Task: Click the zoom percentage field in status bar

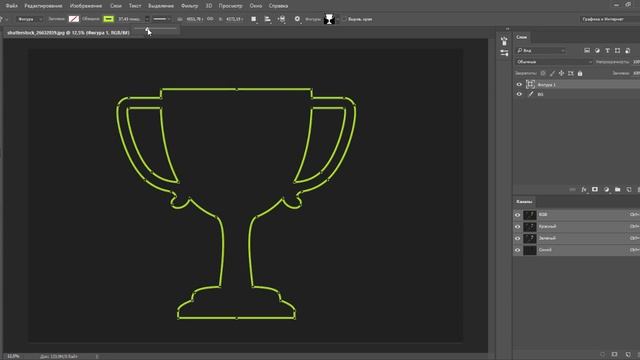Action: [x=13, y=356]
